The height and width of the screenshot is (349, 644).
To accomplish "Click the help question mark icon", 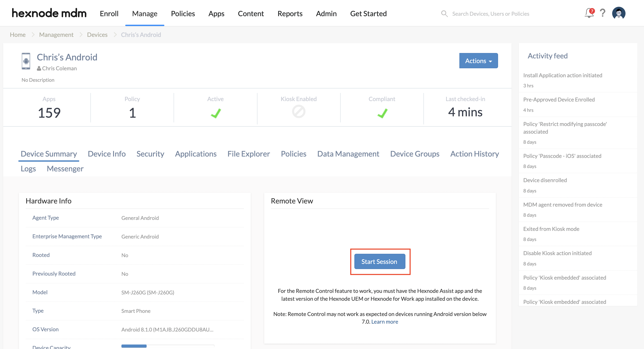I will 602,13.
